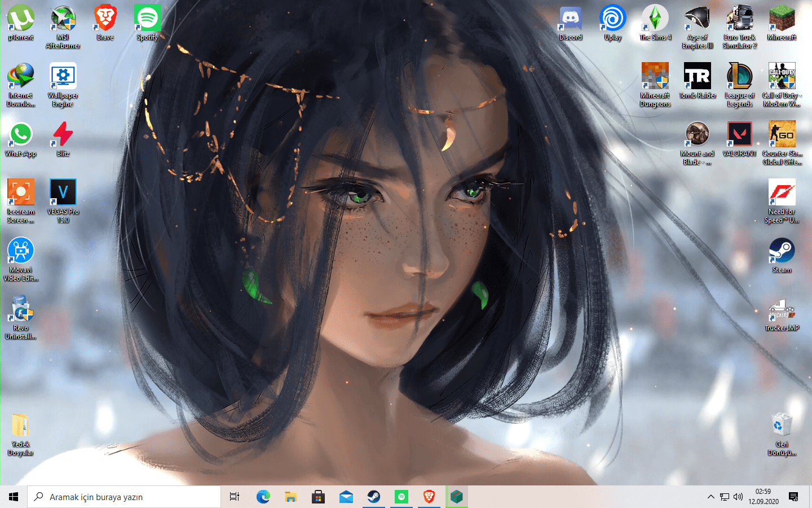Select the Blitz desktop shortcut
This screenshot has height=508, width=812.
tap(63, 139)
